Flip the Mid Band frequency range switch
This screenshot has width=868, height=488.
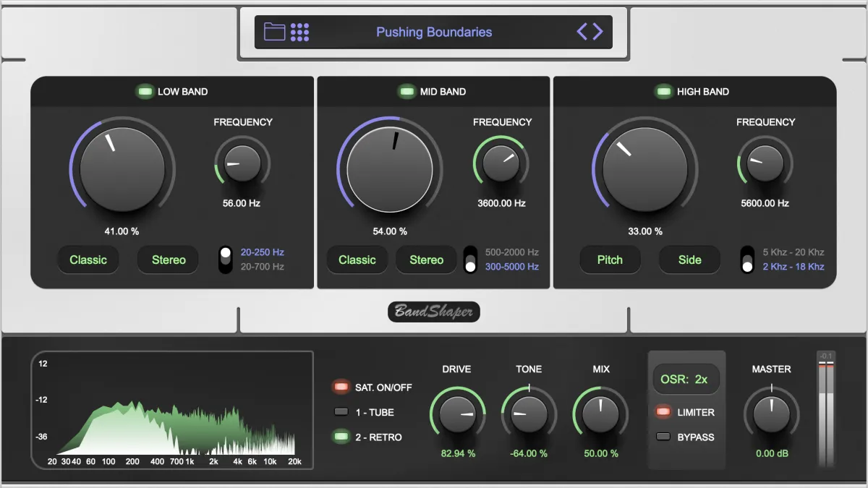pos(470,260)
